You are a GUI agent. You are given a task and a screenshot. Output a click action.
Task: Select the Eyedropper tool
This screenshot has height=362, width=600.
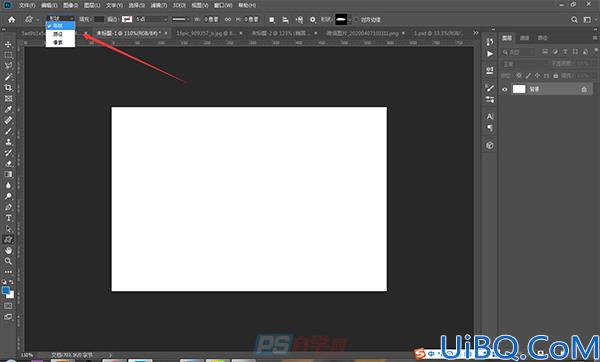pos(8,109)
